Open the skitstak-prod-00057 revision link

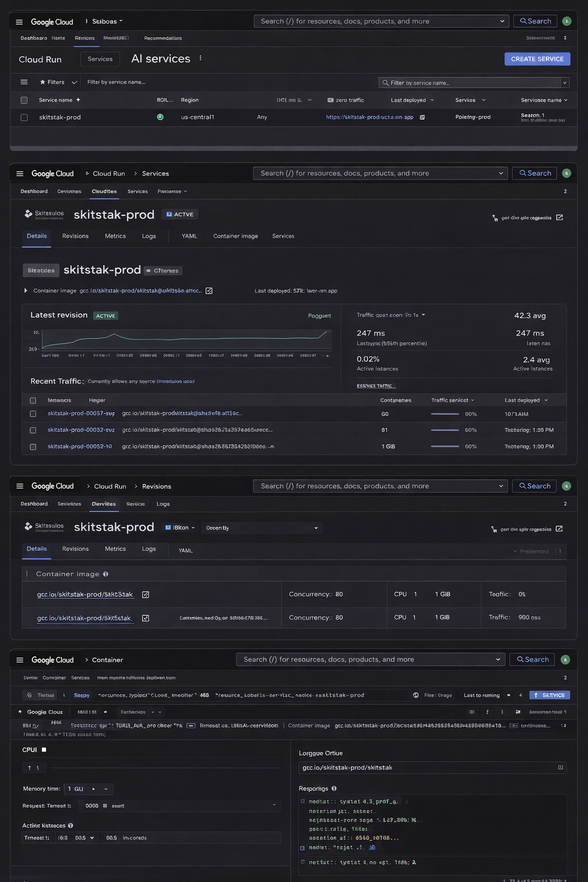tap(81, 413)
